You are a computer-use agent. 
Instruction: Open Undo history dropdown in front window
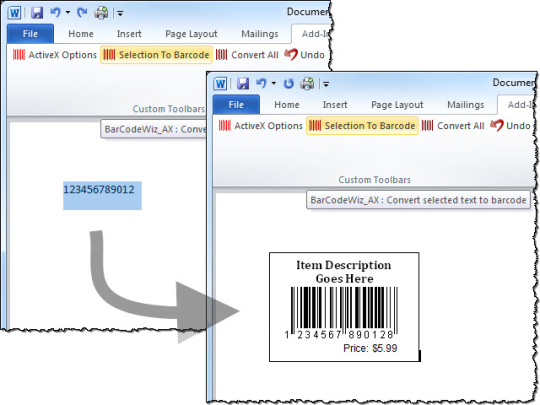pos(274,83)
